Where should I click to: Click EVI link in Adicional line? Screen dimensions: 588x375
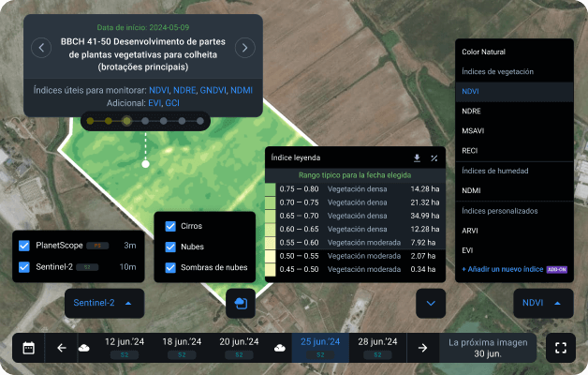tap(154, 103)
